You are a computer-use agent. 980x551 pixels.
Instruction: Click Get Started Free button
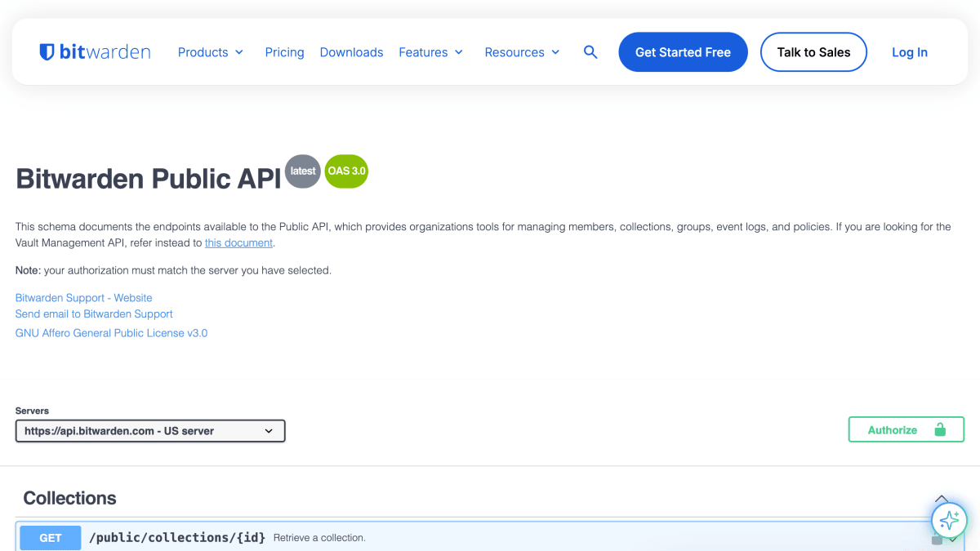(683, 52)
